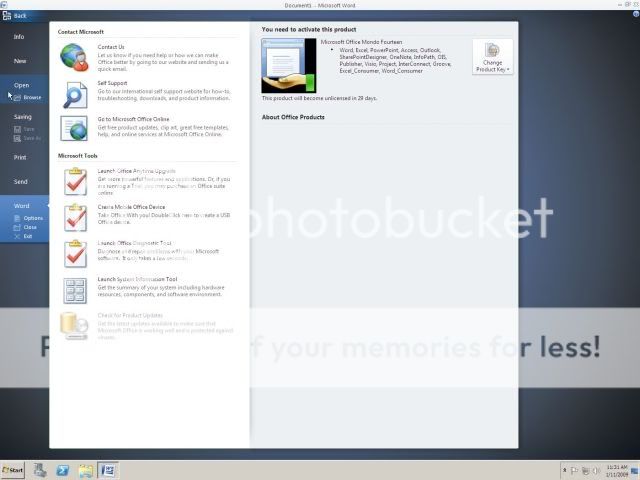640x480 pixels.
Task: Click Browse under Open
Action: [28, 97]
